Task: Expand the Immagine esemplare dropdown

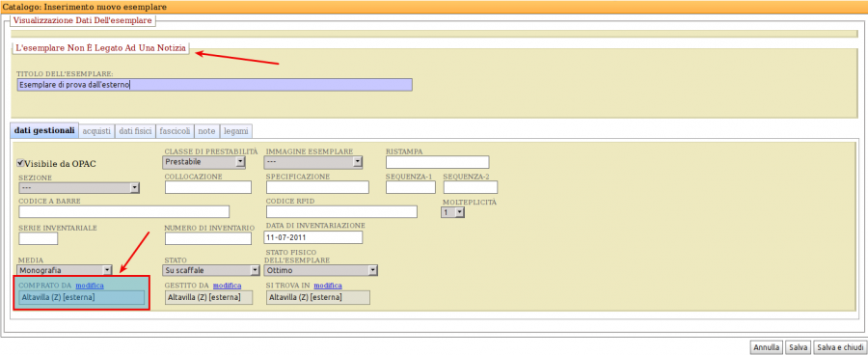Action: pyautogui.click(x=313, y=162)
